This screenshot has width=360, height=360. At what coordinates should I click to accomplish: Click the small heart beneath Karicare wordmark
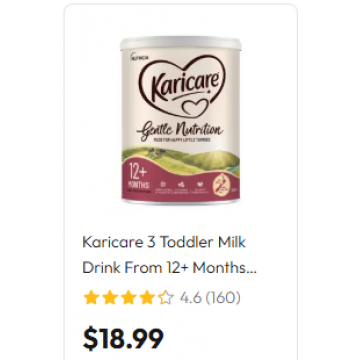pos(192,108)
